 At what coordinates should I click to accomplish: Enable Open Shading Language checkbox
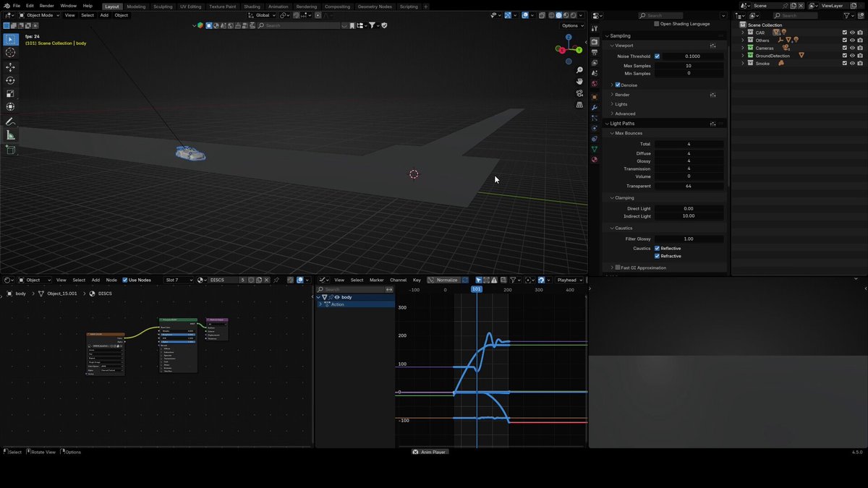[657, 24]
